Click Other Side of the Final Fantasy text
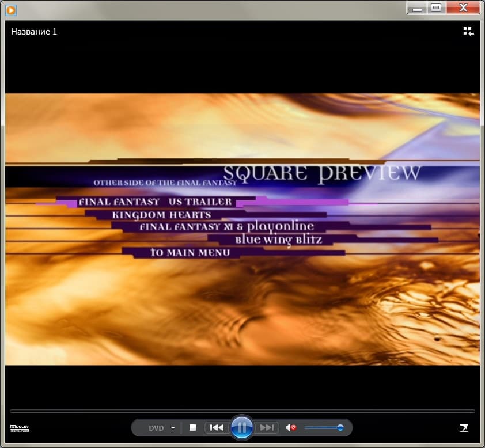Viewport: 485px width, 448px height. pos(165,183)
